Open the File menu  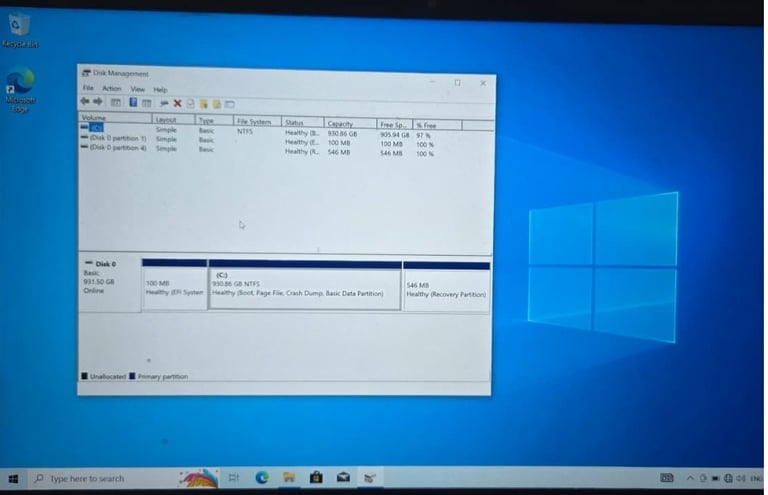coord(88,88)
